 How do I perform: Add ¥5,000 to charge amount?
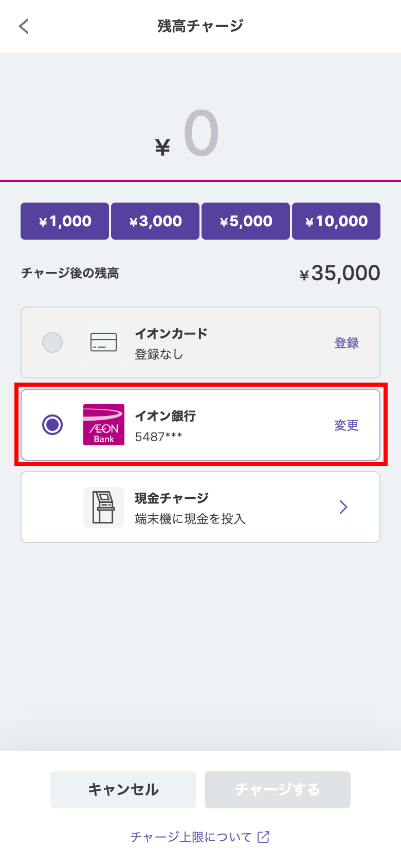(x=246, y=221)
